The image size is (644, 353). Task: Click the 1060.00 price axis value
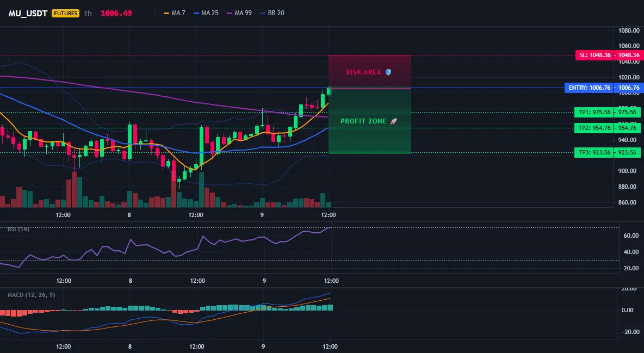[629, 46]
